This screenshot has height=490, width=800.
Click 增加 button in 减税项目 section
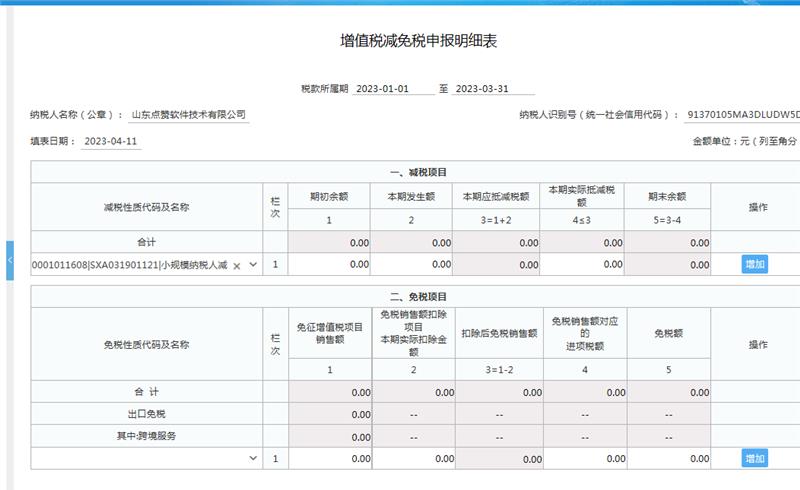pos(755,265)
